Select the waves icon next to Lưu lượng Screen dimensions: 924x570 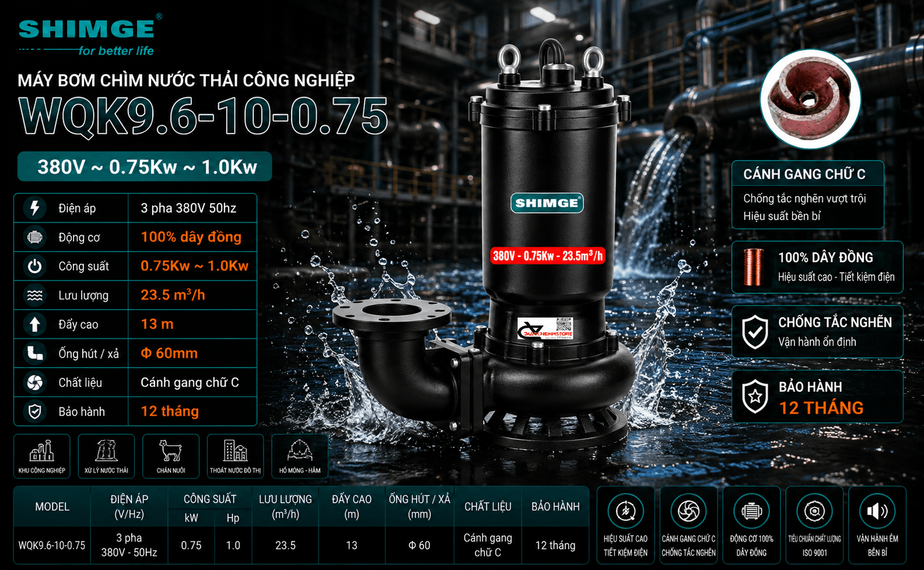pyautogui.click(x=35, y=295)
